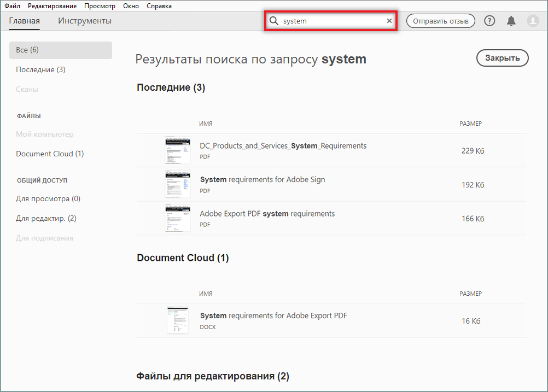
Task: Select Для просмотра (0) in sidebar
Action: tap(48, 199)
